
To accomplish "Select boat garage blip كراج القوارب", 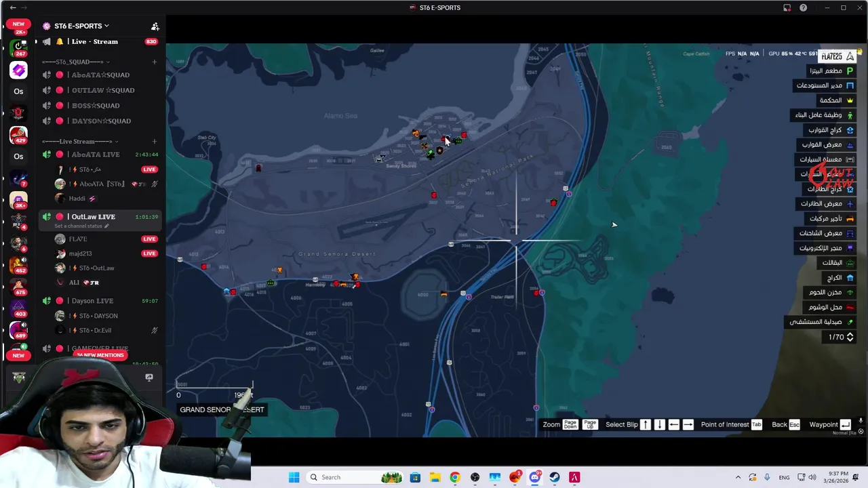I will tap(831, 130).
